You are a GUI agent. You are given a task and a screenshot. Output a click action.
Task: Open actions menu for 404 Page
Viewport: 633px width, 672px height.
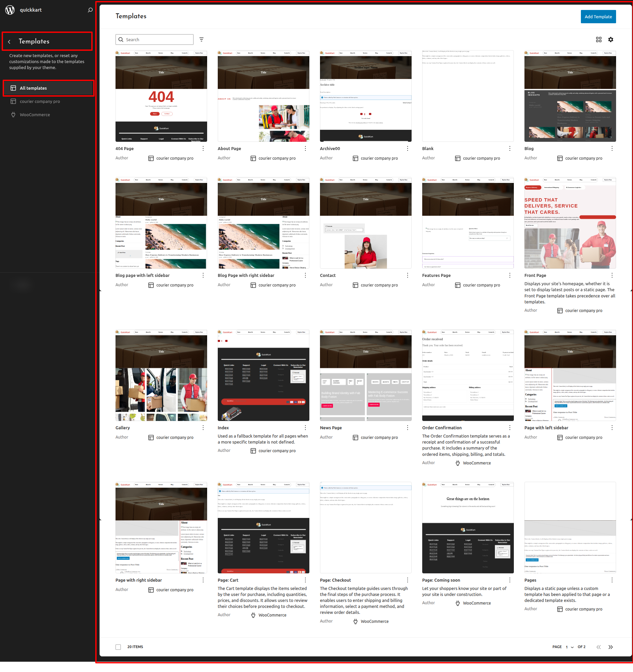(x=203, y=148)
